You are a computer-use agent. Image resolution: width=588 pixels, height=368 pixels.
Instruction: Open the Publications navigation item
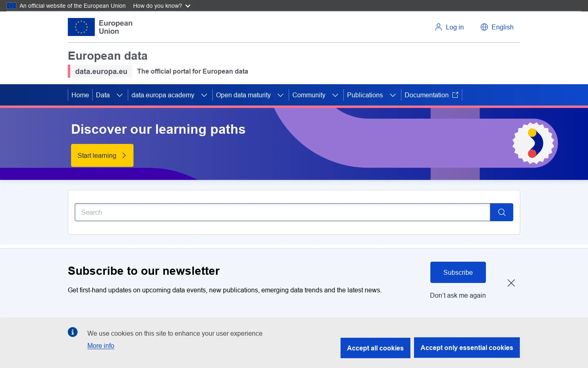point(365,95)
